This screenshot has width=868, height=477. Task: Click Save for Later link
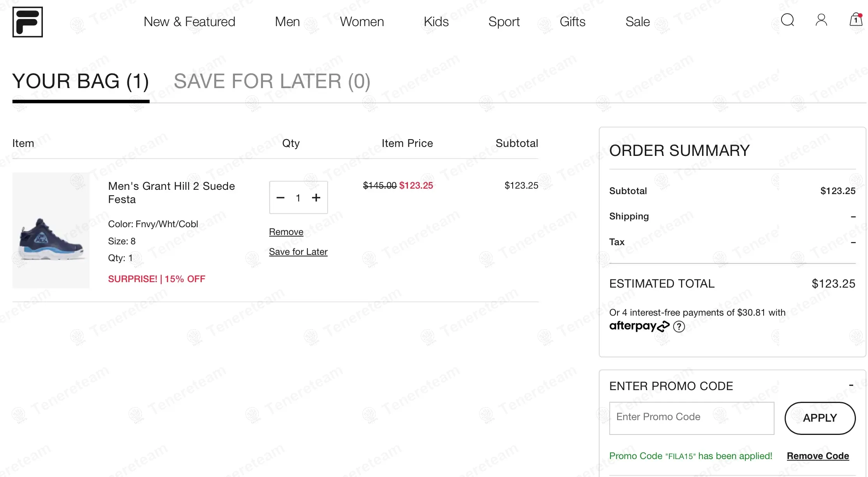(298, 252)
